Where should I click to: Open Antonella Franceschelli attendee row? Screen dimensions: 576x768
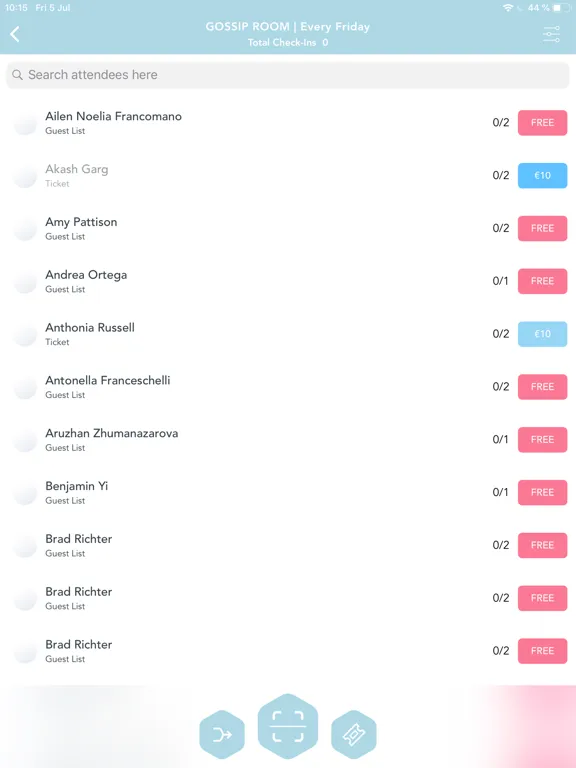288,387
